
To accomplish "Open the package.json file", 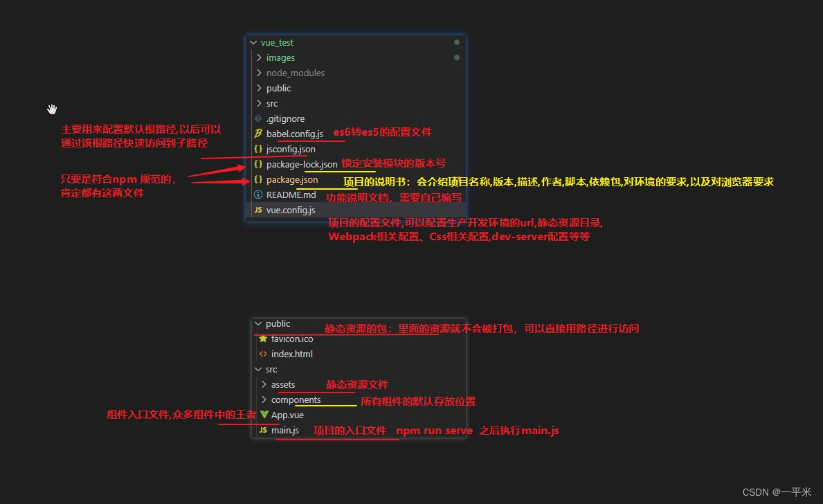I will point(292,179).
